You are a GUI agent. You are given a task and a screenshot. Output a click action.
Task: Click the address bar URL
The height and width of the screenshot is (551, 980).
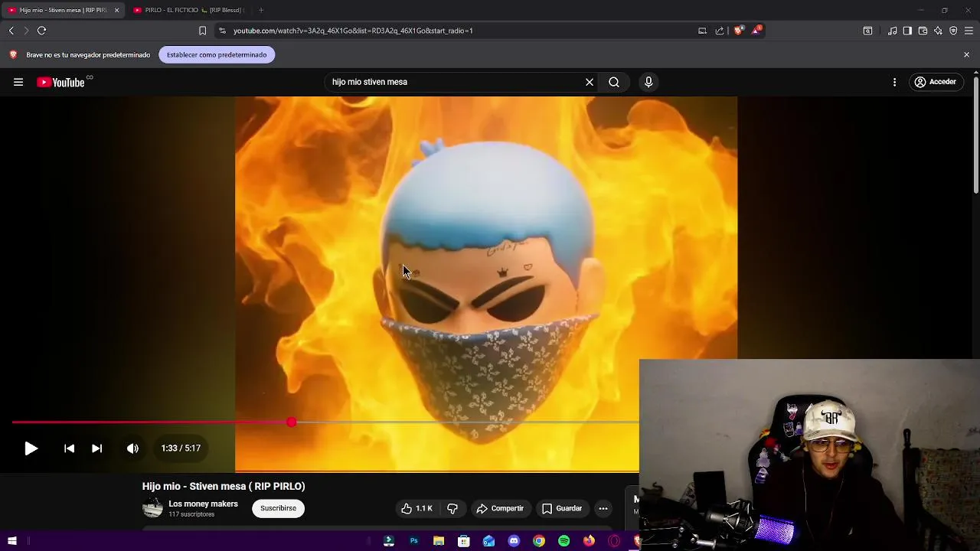point(353,31)
